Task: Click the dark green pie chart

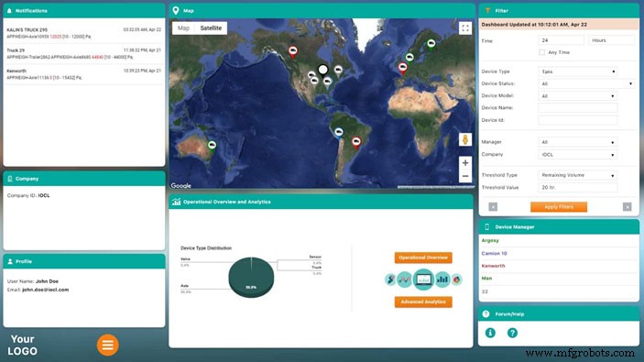Action: coord(251,278)
